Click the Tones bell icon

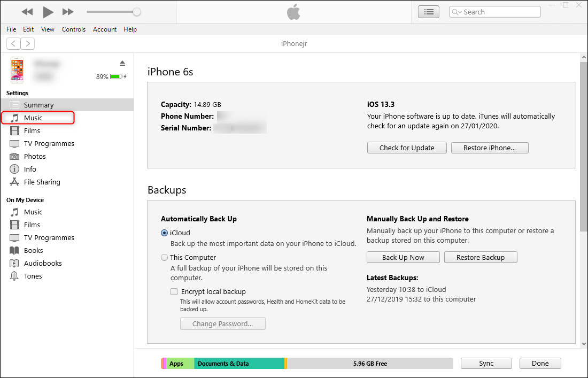click(14, 276)
